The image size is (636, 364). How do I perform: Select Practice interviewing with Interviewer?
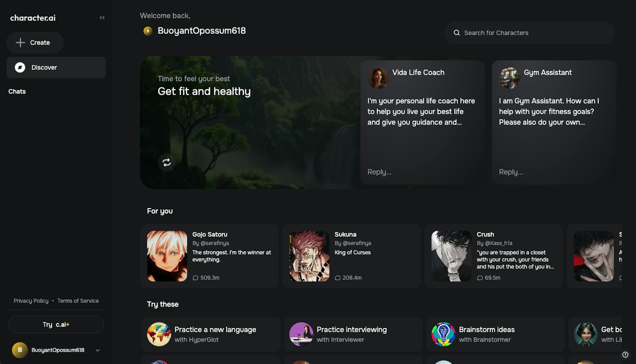tap(351, 334)
